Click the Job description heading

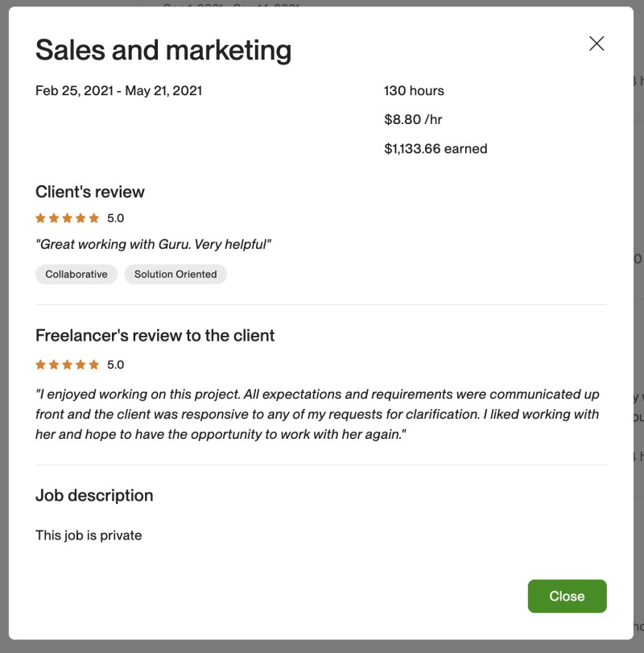(94, 495)
